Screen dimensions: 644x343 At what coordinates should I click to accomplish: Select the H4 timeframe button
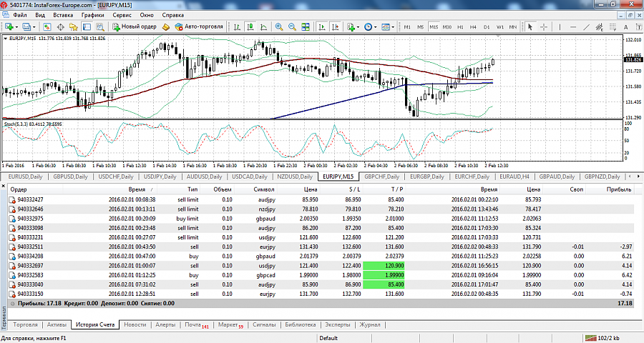pyautogui.click(x=473, y=26)
